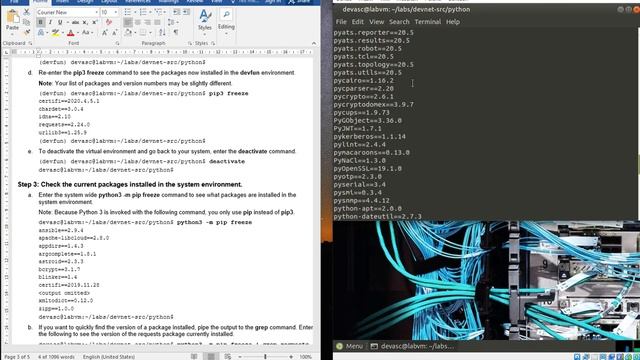640x360 pixels.
Task: Switch to Read Mode view icon
Action: [194, 357]
